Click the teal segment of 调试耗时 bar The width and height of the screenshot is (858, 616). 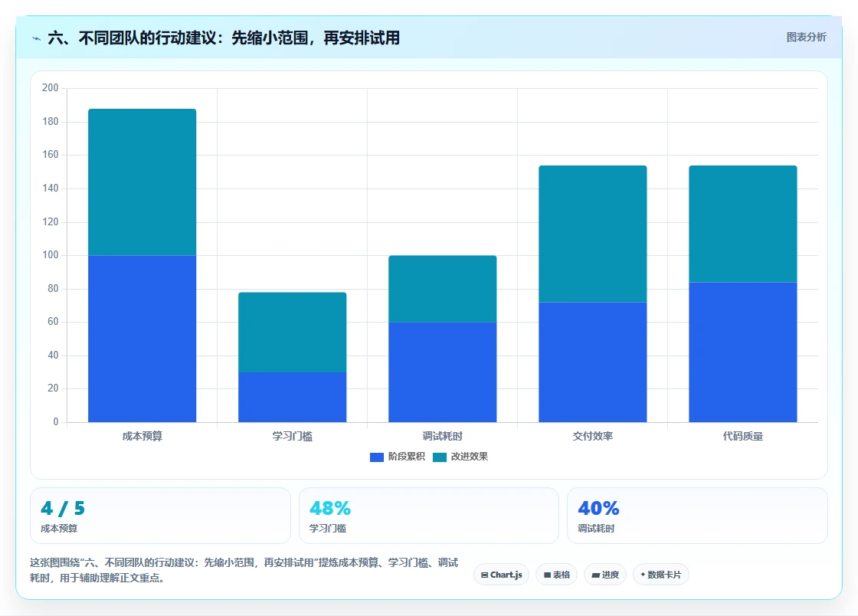pyautogui.click(x=443, y=289)
